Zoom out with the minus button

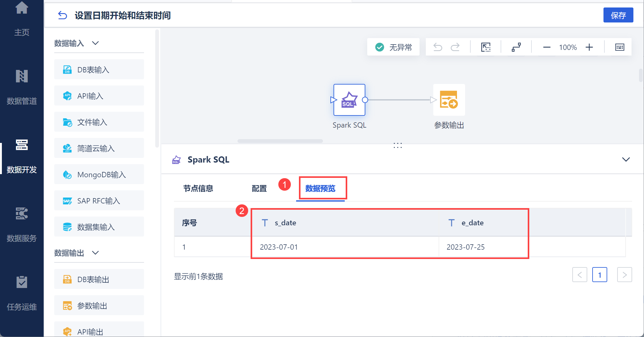(546, 47)
